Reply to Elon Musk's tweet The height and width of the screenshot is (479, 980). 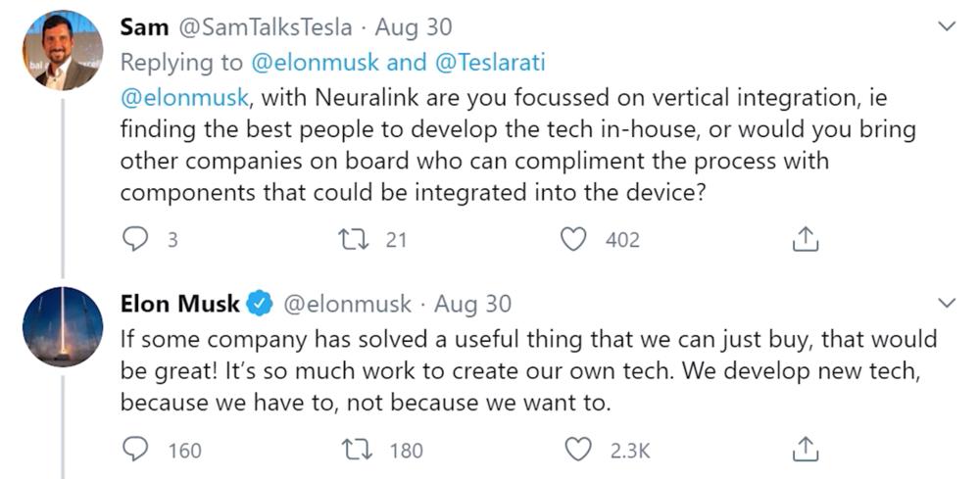click(x=134, y=450)
